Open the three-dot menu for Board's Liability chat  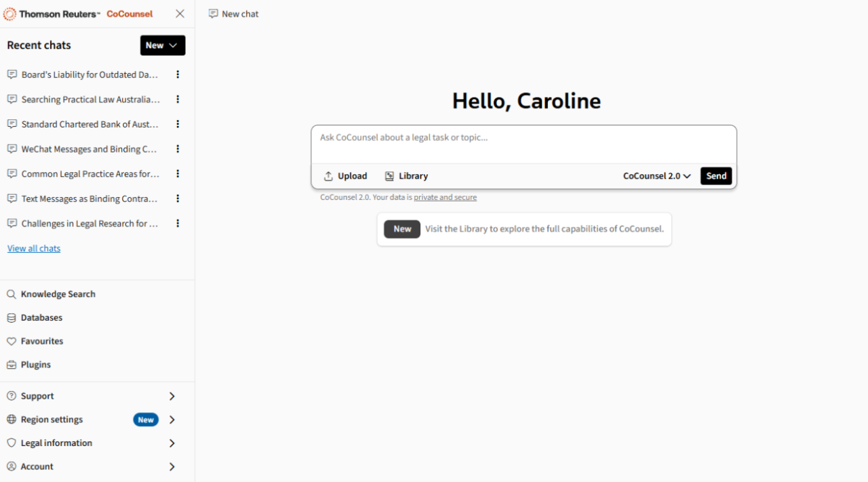coord(177,75)
